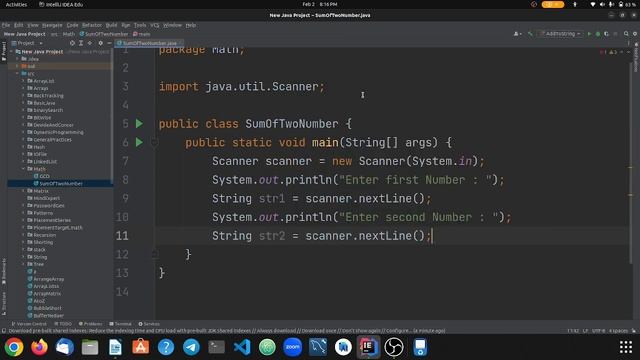
Task: Open the Refactor menu
Action: [92, 25]
